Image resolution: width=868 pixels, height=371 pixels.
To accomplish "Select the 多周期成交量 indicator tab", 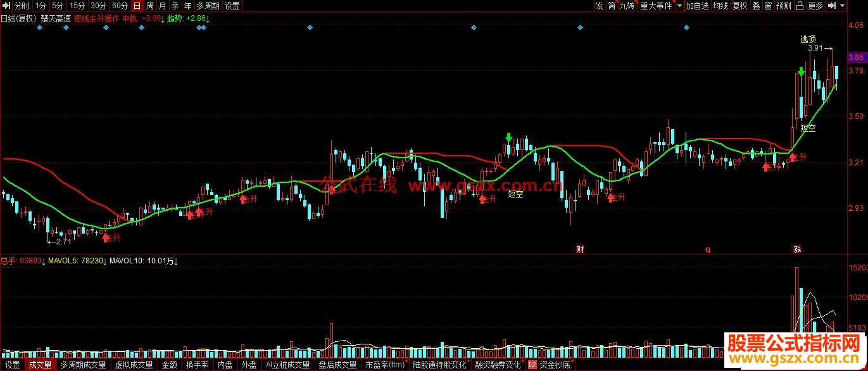I will 83,365.
